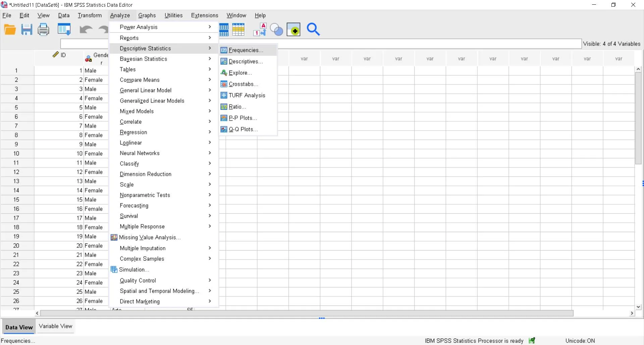The height and width of the screenshot is (345, 644).
Task: Click the Undo arrow in the toolbar
Action: coord(86,30)
